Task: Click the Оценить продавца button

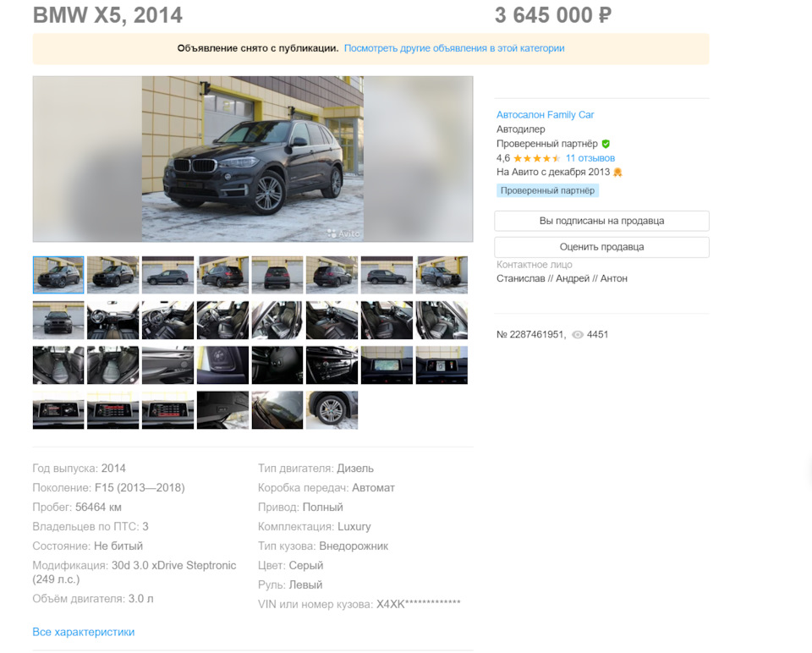Action: [601, 247]
